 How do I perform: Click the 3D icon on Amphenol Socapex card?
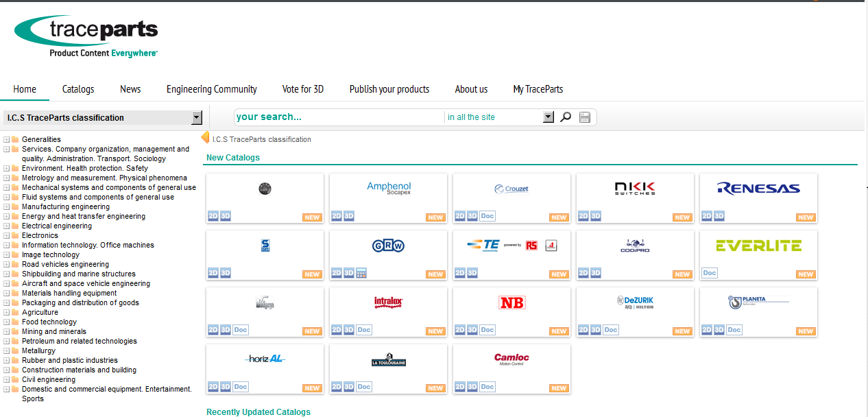349,216
